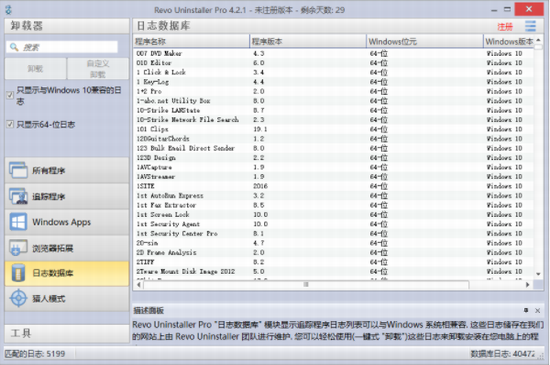550x365 pixels.
Task: Expand the 工具 tools panel
Action: [67, 333]
